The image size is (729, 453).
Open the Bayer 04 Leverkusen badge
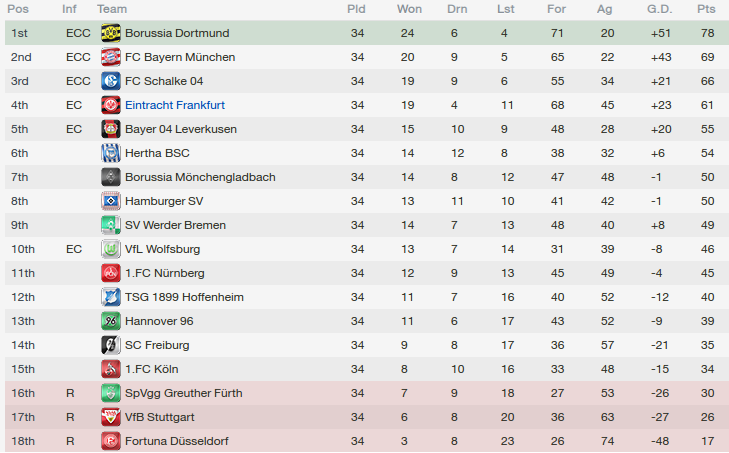111,129
